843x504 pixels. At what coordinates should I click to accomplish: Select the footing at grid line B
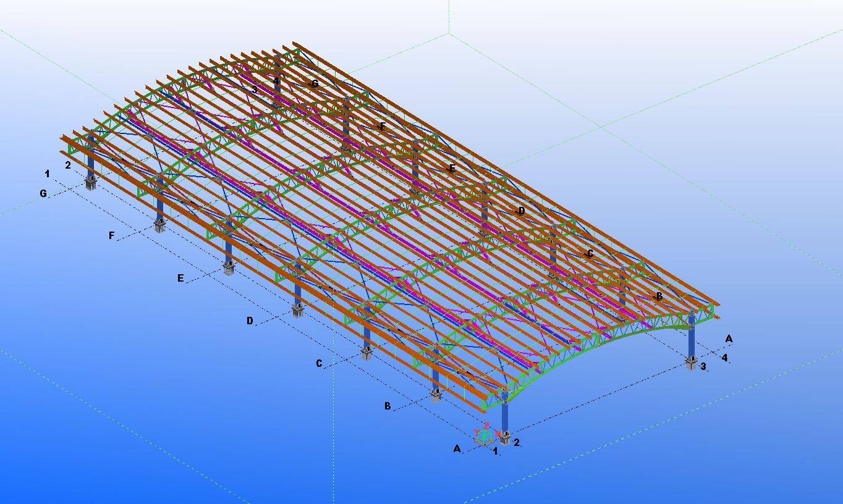pos(436,395)
